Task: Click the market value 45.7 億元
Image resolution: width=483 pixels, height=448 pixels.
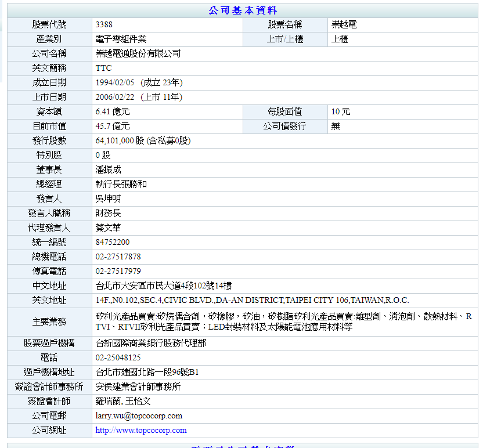Action: coord(113,126)
